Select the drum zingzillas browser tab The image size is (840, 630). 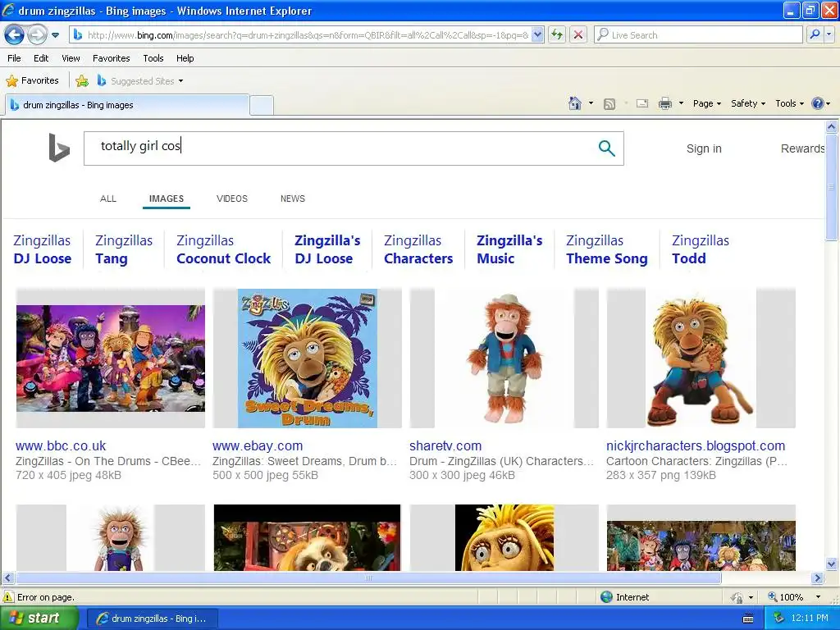[x=127, y=105]
